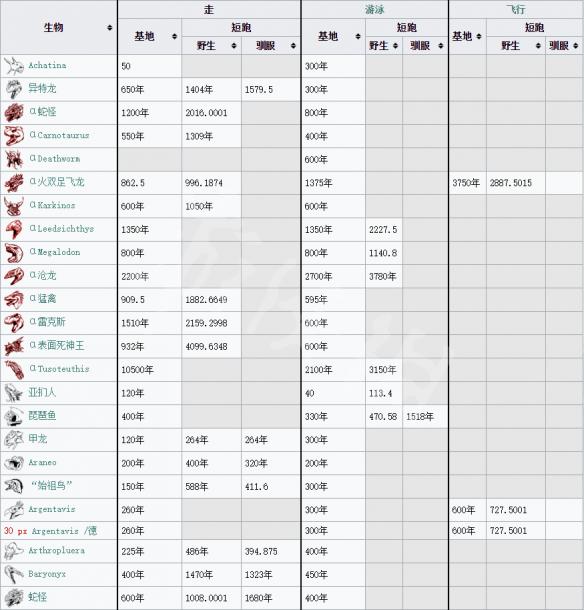Open the α Leedsichthys creature link

click(x=62, y=229)
